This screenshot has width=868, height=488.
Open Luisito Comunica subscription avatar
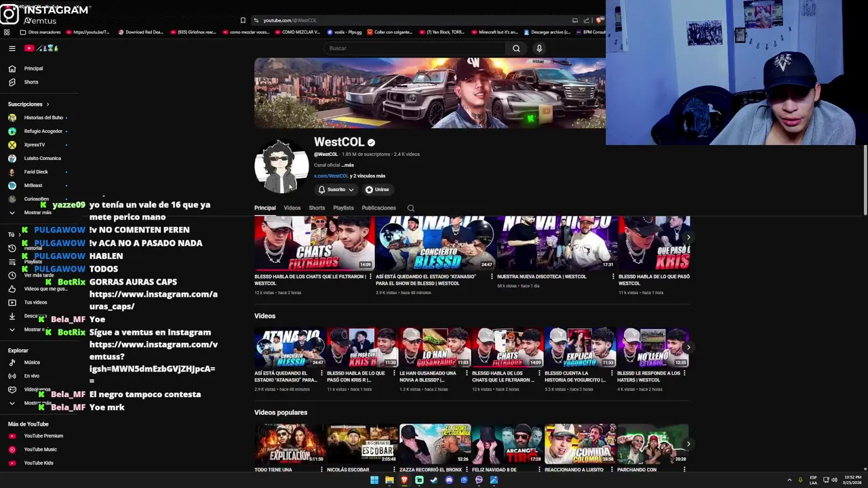12,158
